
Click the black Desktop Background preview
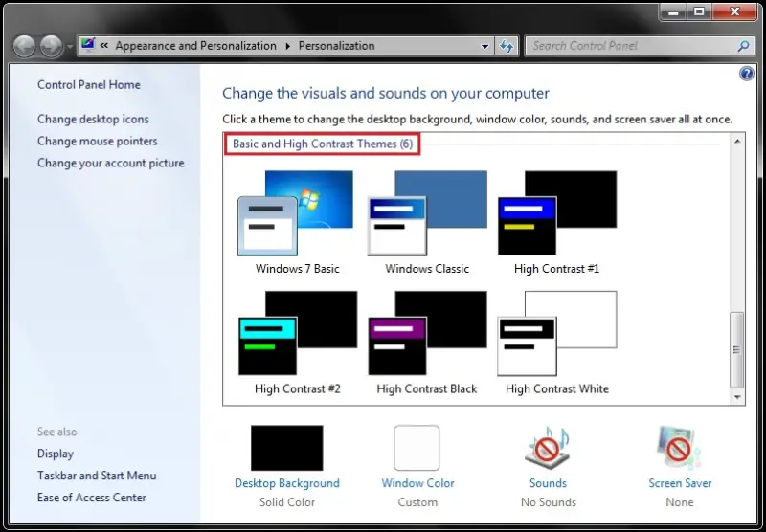coord(286,448)
